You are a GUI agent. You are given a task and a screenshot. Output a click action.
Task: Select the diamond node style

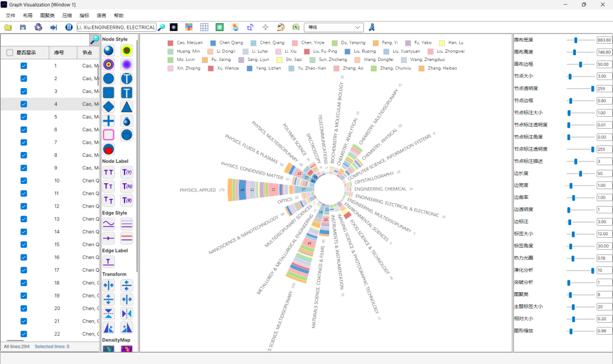108,107
